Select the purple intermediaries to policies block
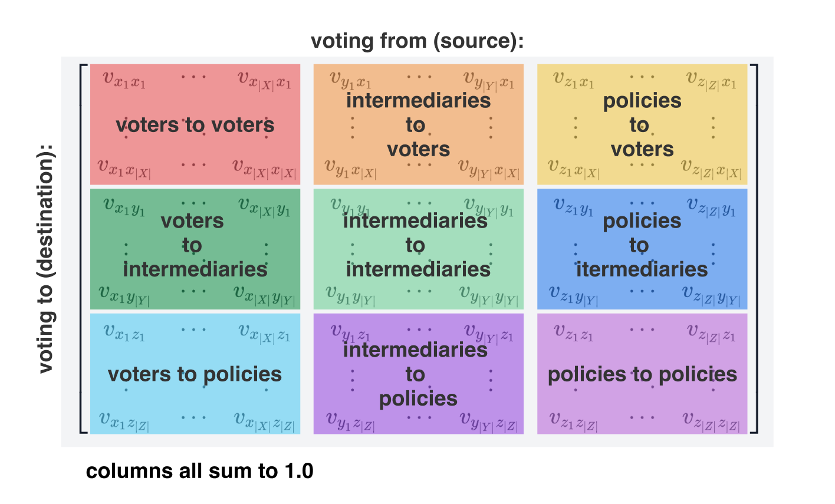Image resolution: width=835 pixels, height=504 pixels. [418, 374]
